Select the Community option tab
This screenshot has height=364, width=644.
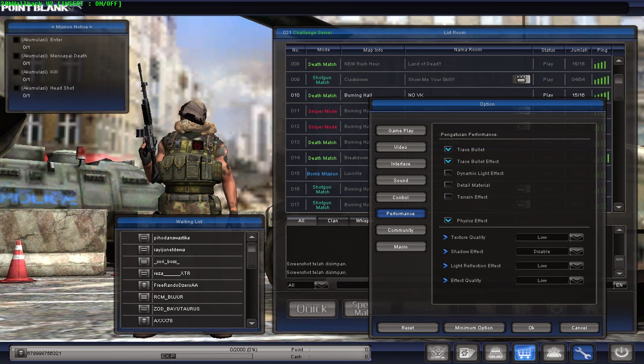click(401, 230)
